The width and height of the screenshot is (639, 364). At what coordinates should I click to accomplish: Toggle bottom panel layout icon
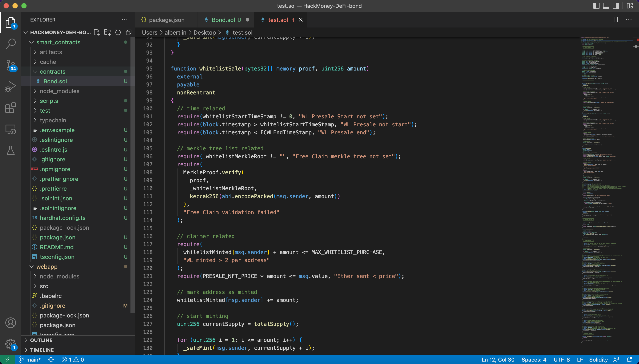point(606,6)
